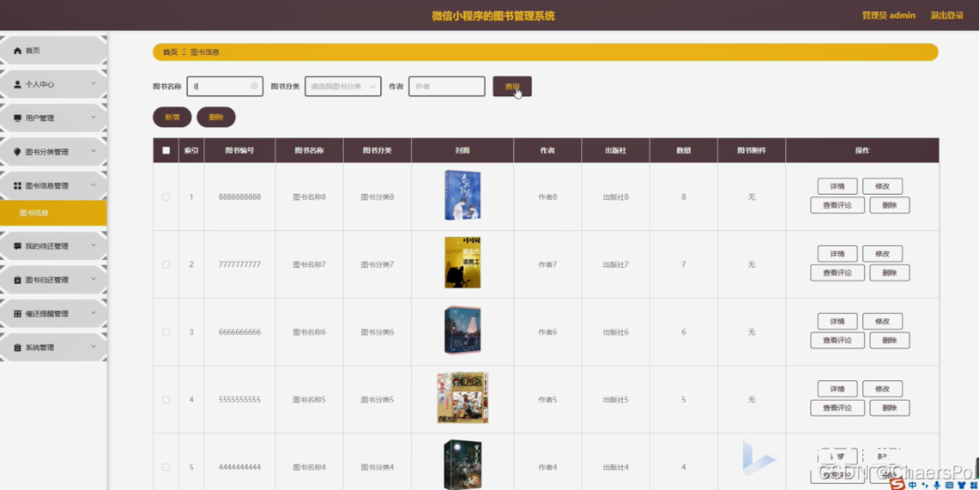Click 管理员 admin in the header
The width and height of the screenshot is (980, 490).
(889, 16)
